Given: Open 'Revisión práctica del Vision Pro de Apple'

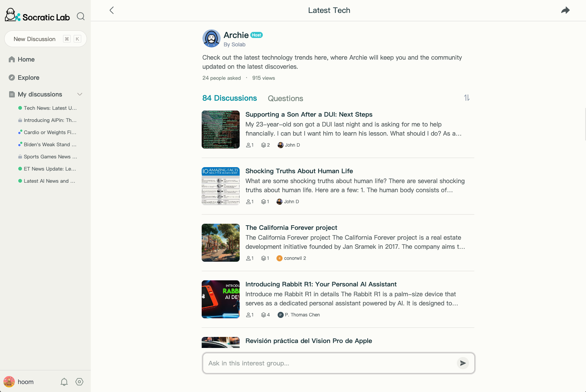Looking at the screenshot, I should click(309, 341).
